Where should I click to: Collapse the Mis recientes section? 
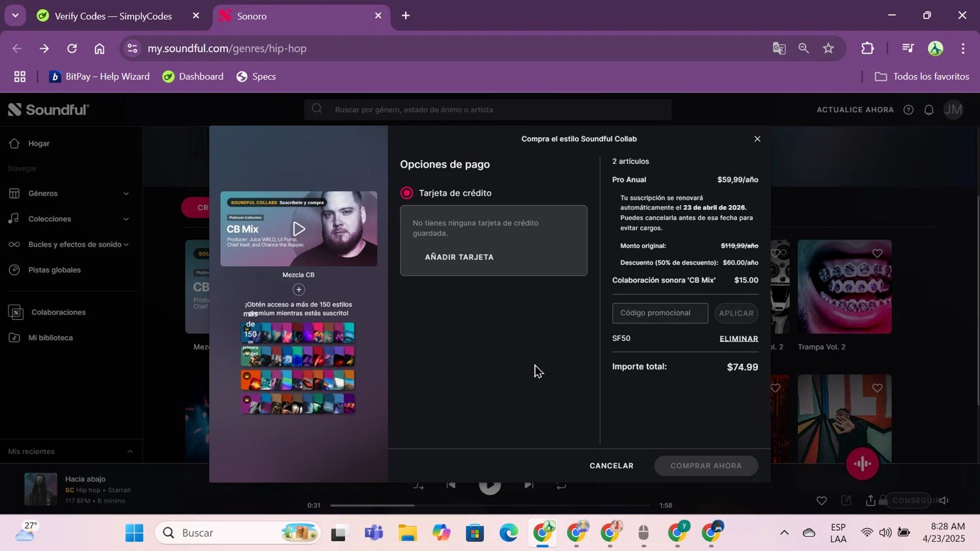point(129,451)
